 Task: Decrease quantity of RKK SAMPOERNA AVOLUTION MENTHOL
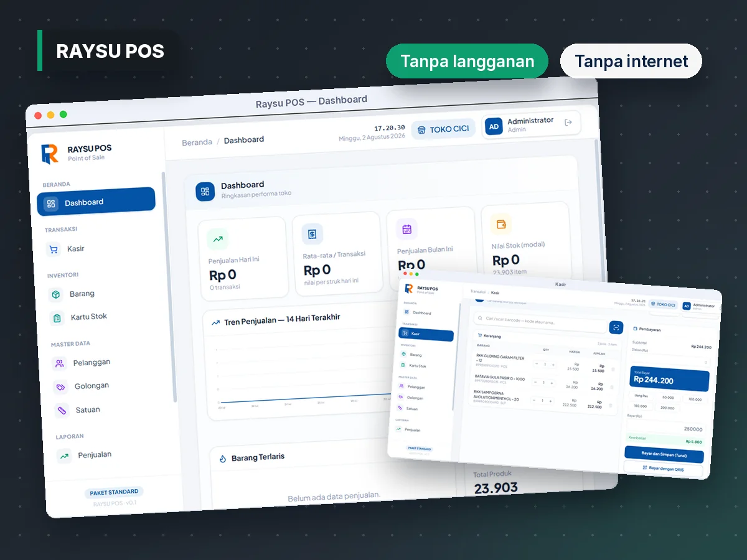click(x=534, y=400)
